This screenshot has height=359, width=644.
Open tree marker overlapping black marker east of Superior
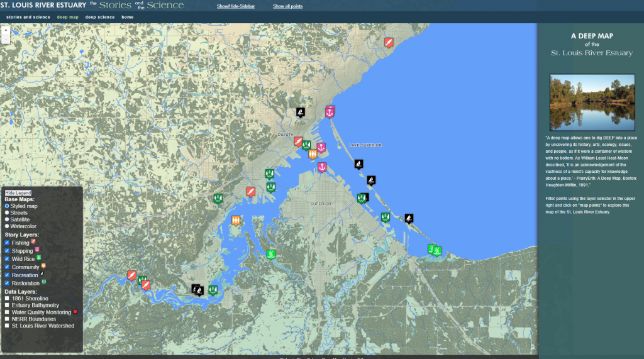(x=361, y=199)
